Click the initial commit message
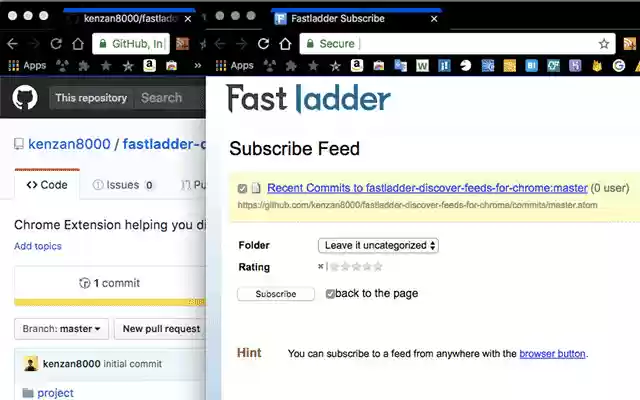Viewport: 640px width, 400px height. (x=132, y=364)
